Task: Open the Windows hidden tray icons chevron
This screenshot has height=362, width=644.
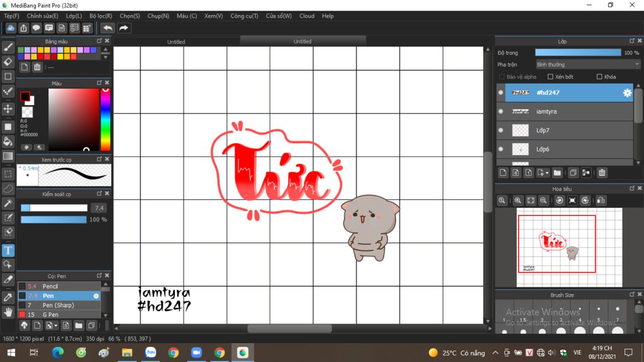Action: tap(496, 353)
